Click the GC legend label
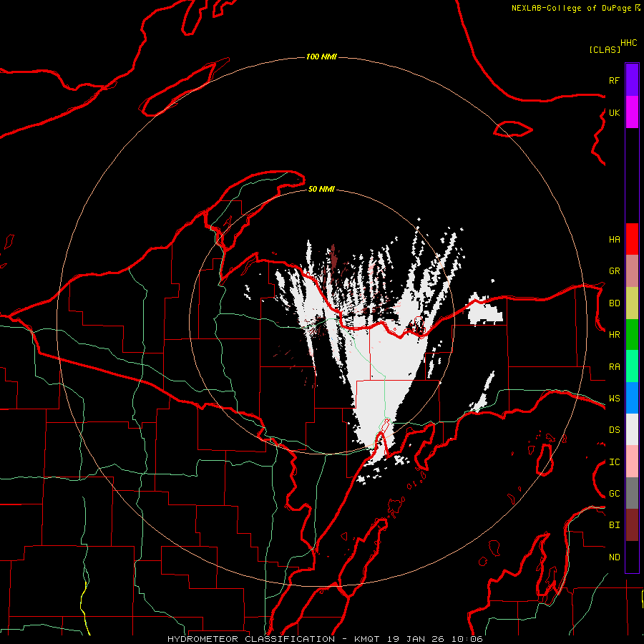 (614, 494)
